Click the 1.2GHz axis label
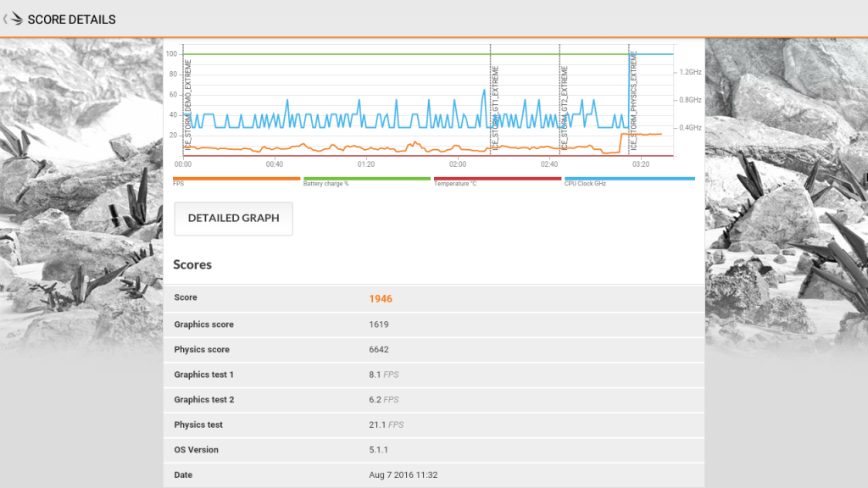 (x=690, y=72)
